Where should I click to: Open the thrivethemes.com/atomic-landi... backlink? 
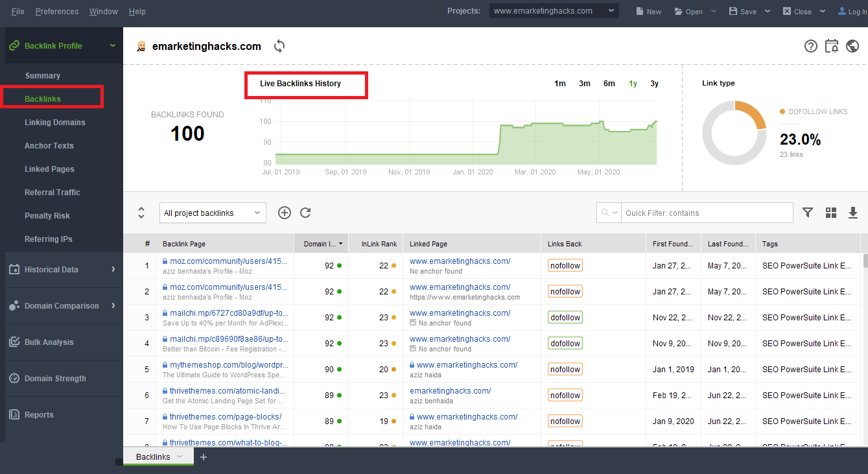click(x=228, y=391)
